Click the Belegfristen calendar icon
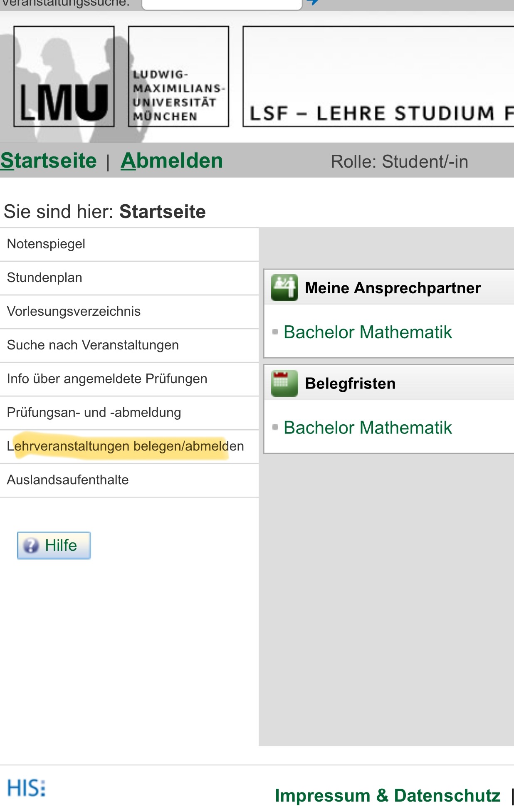This screenshot has width=514, height=812. click(x=284, y=383)
